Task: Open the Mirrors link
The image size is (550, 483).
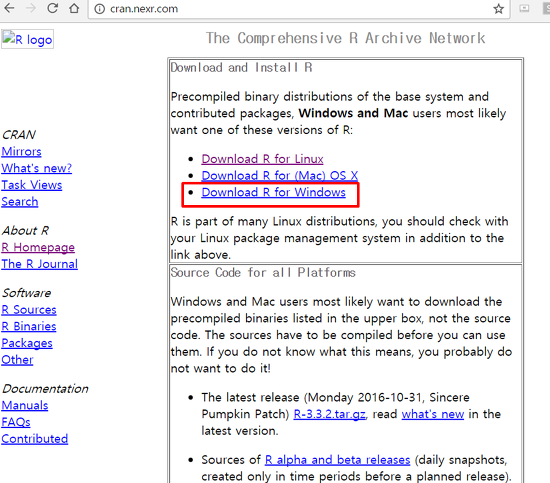Action: coord(21,152)
